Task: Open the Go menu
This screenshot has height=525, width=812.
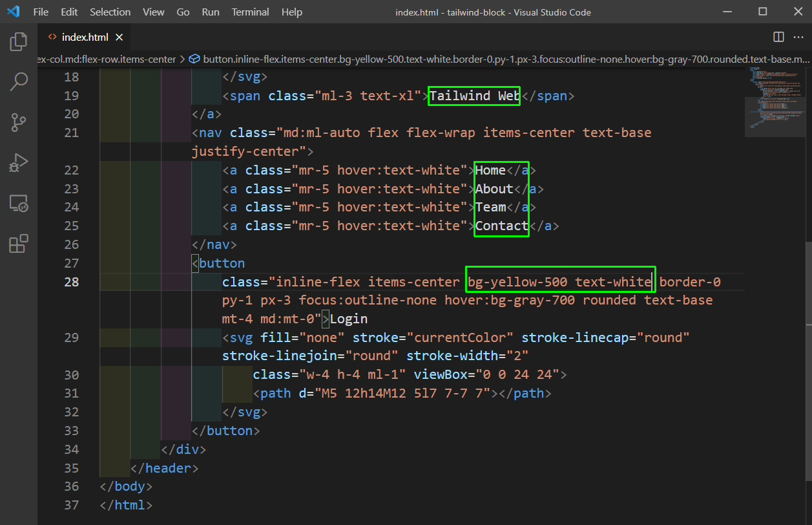Action: coord(183,12)
